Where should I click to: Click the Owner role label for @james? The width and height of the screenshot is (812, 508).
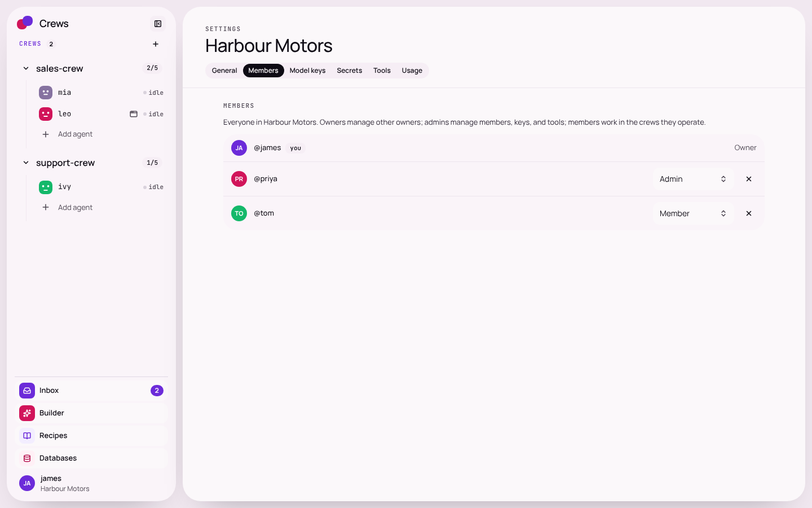[x=745, y=148]
